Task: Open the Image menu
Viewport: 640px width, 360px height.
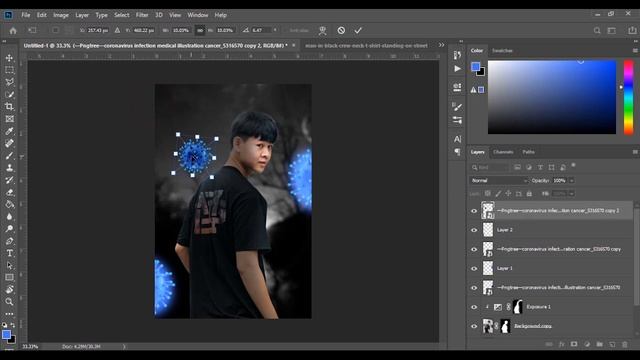Action: (61, 15)
